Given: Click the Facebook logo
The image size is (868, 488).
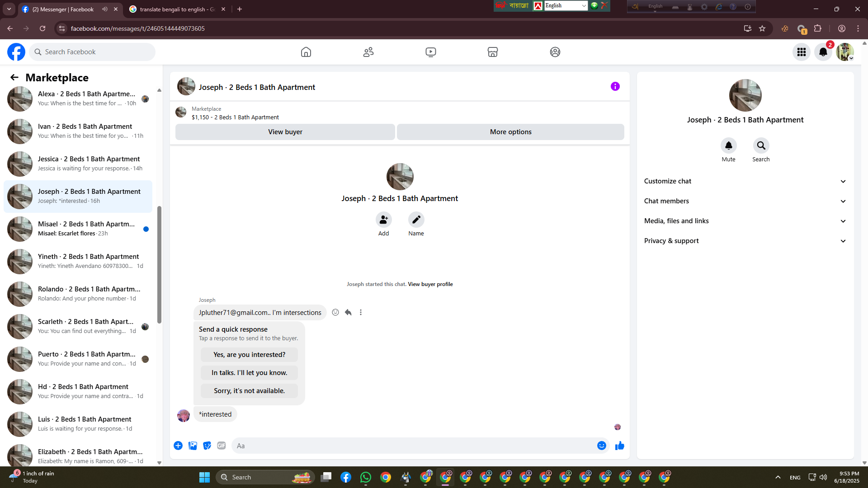Looking at the screenshot, I should [16, 52].
